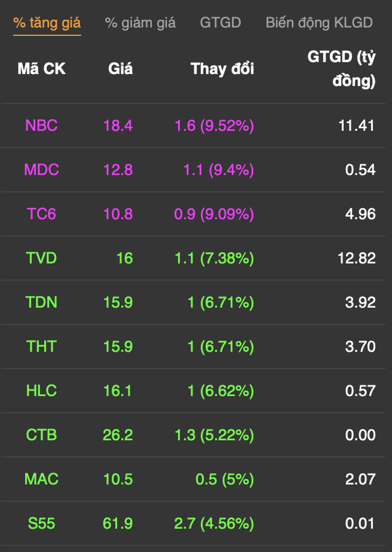
Task: Open the THT stock ticker
Action: (x=41, y=347)
